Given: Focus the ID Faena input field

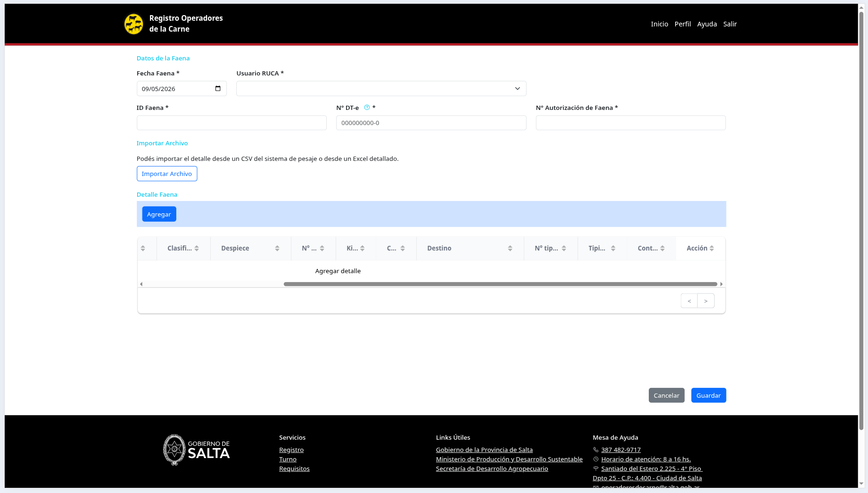Looking at the screenshot, I should (231, 123).
